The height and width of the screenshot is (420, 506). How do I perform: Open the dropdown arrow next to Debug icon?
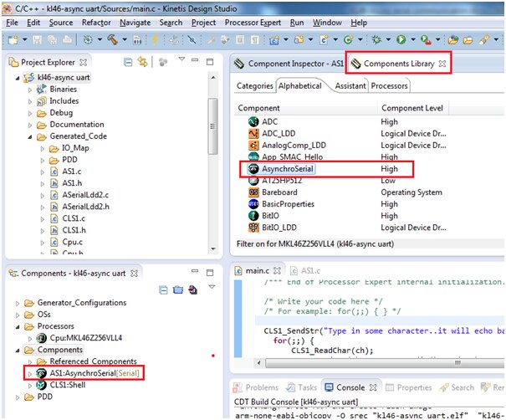click(388, 39)
